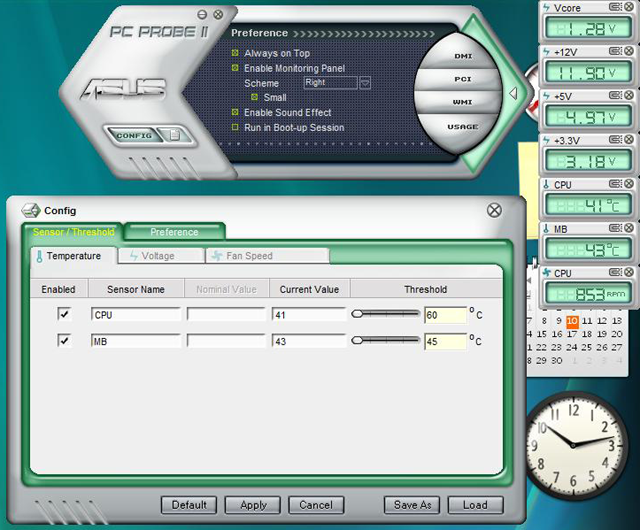Click the +12V lightning bolt icon
640x530 pixels.
pos(547,51)
